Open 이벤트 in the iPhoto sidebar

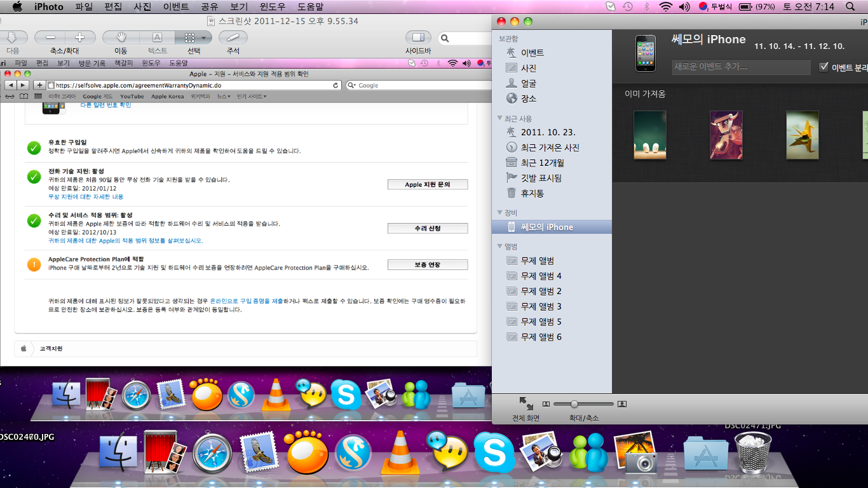pyautogui.click(x=532, y=53)
